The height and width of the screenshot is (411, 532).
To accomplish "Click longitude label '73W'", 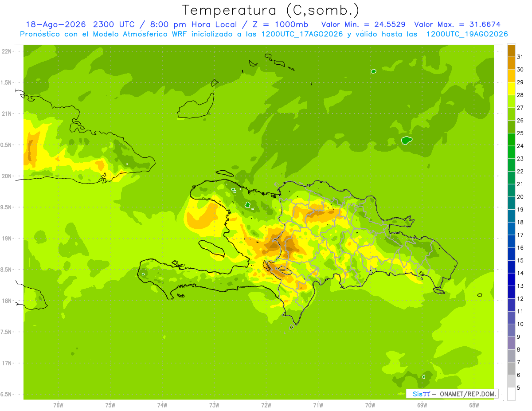I will coord(214,405).
